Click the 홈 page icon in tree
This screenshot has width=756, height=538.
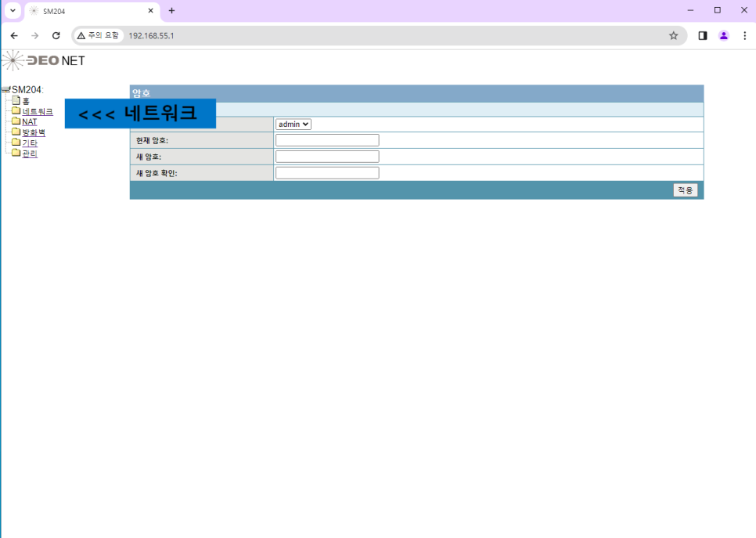[x=16, y=100]
